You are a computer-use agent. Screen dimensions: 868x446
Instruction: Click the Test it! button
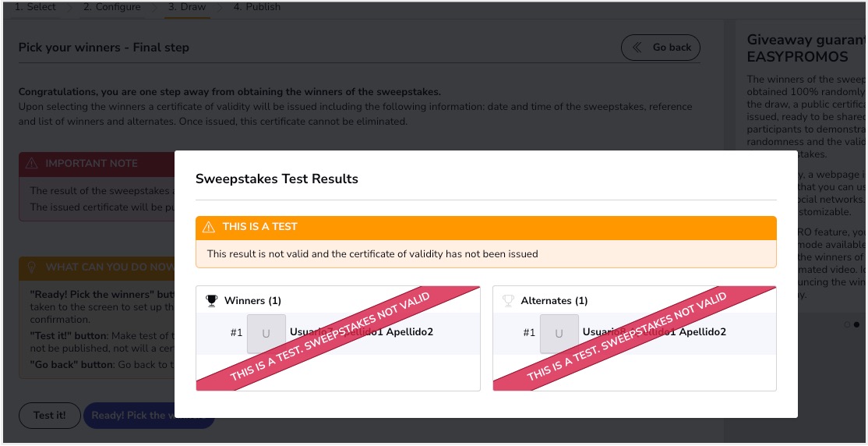tap(50, 416)
